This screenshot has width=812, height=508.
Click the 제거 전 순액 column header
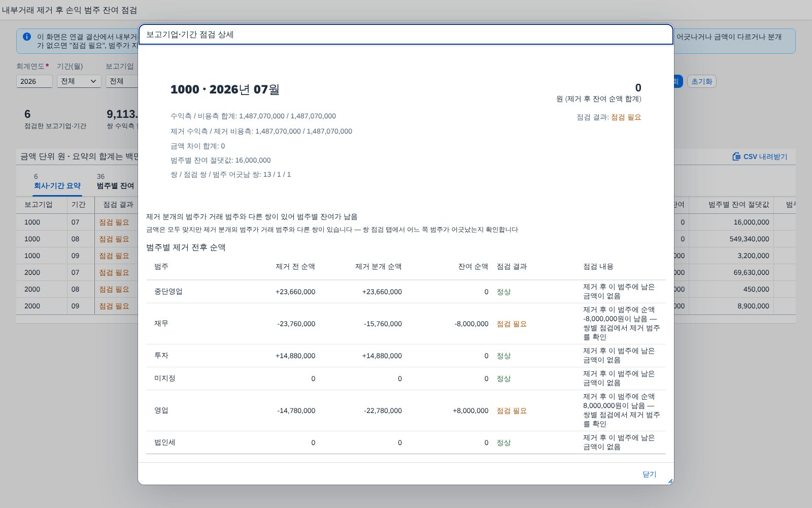coord(295,267)
